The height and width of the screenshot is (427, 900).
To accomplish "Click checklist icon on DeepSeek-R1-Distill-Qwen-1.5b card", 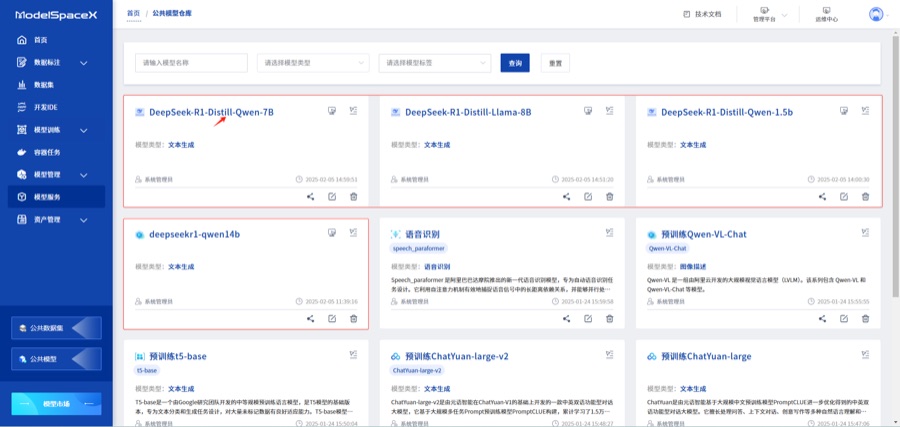I will (866, 111).
